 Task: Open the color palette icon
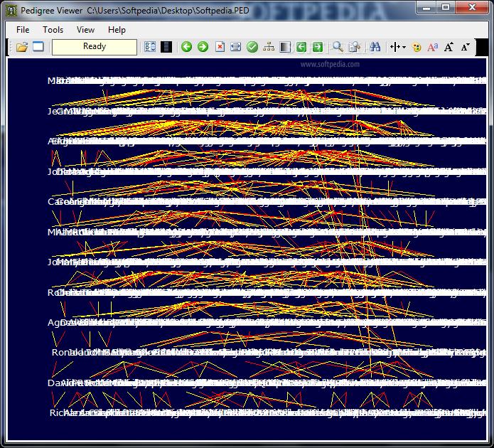[417, 47]
